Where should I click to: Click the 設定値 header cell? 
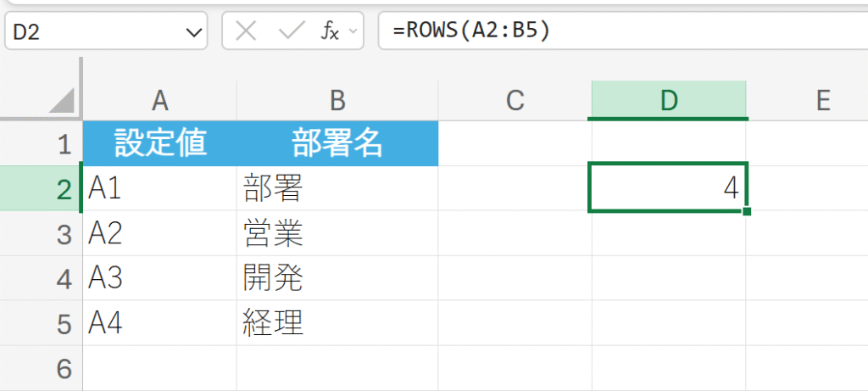point(160,144)
